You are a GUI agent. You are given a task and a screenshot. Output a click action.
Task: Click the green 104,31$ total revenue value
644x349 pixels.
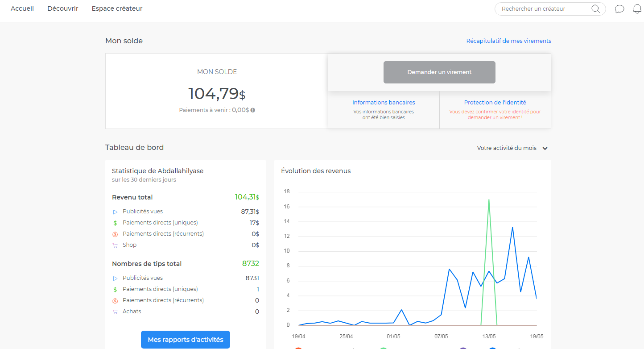point(247,197)
